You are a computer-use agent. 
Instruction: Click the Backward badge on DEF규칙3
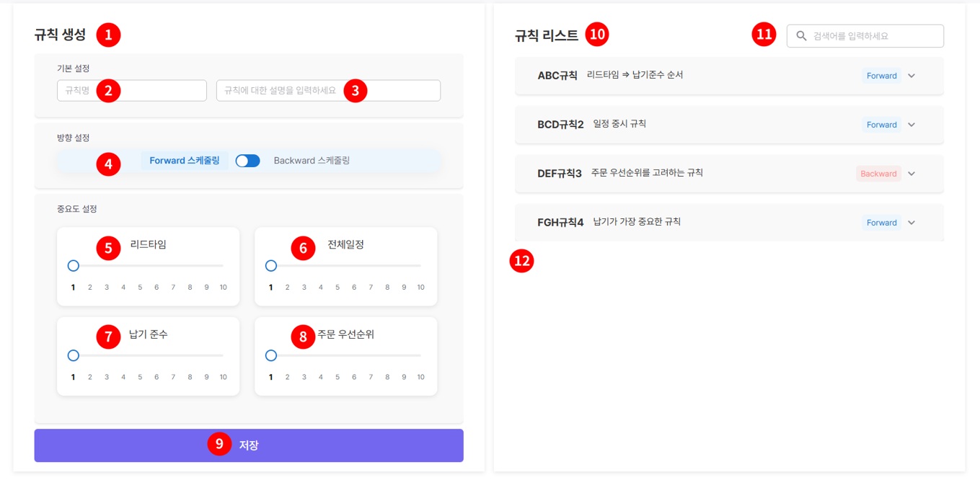(x=878, y=174)
